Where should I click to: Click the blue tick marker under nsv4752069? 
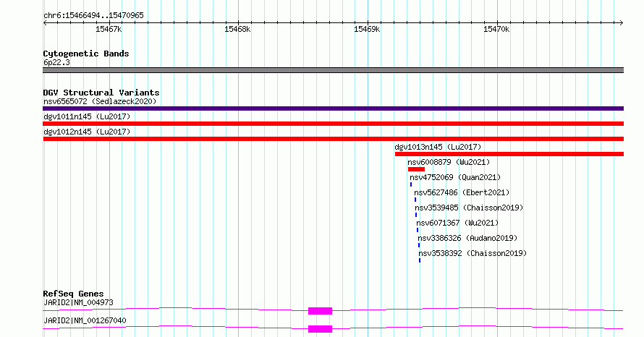click(411, 184)
